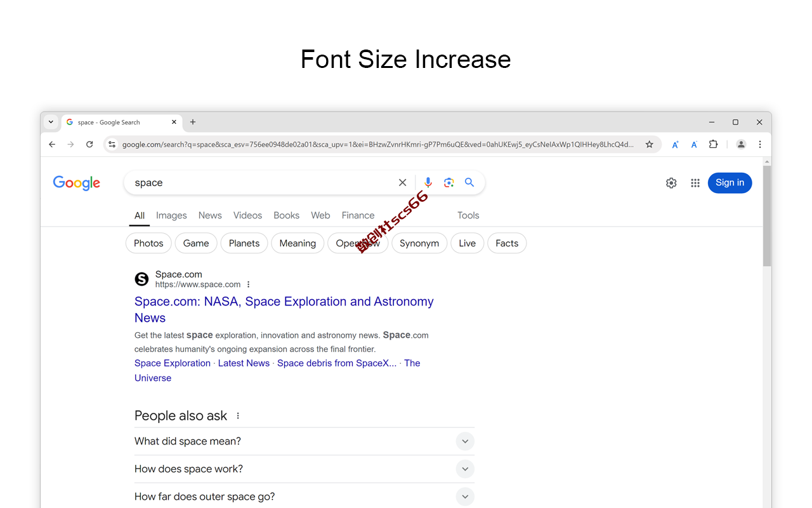This screenshot has width=812, height=508.
Task: Filter by the Planets chip
Action: pos(244,243)
